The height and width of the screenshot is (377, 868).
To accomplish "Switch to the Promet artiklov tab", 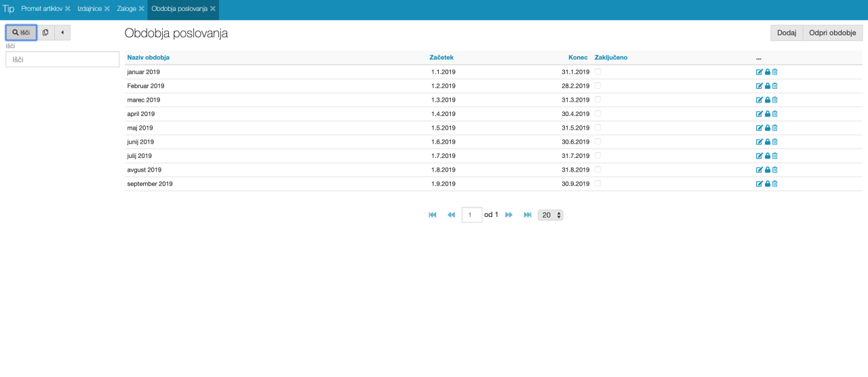I will click(x=41, y=9).
